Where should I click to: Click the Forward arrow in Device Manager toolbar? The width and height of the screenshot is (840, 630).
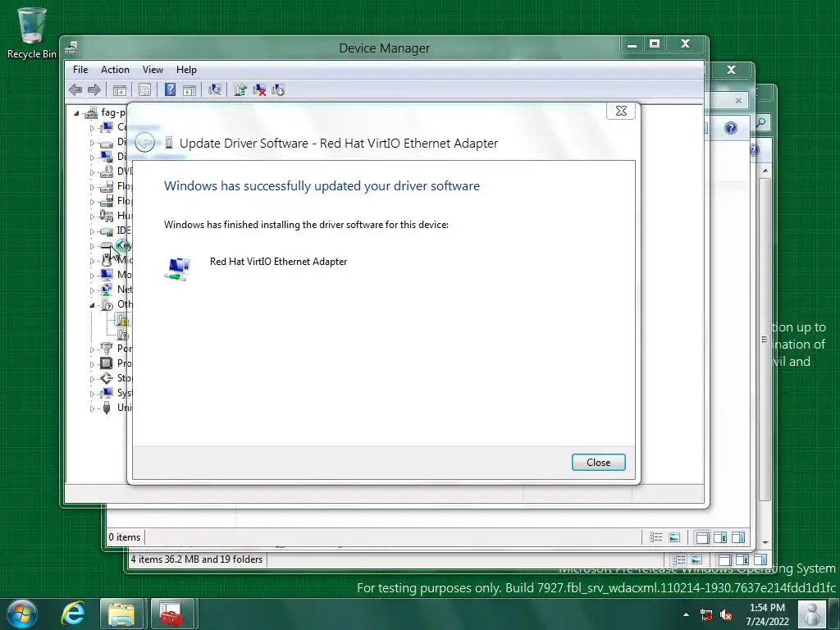[x=94, y=89]
